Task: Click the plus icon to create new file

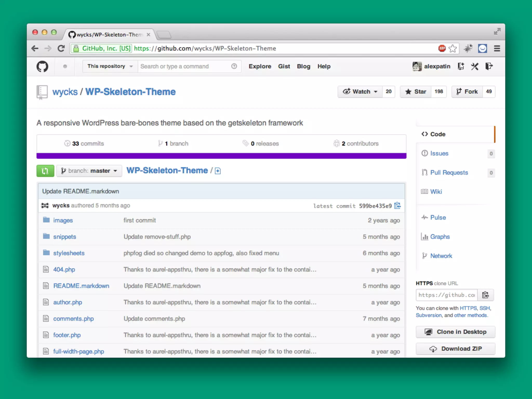Action: (218, 171)
